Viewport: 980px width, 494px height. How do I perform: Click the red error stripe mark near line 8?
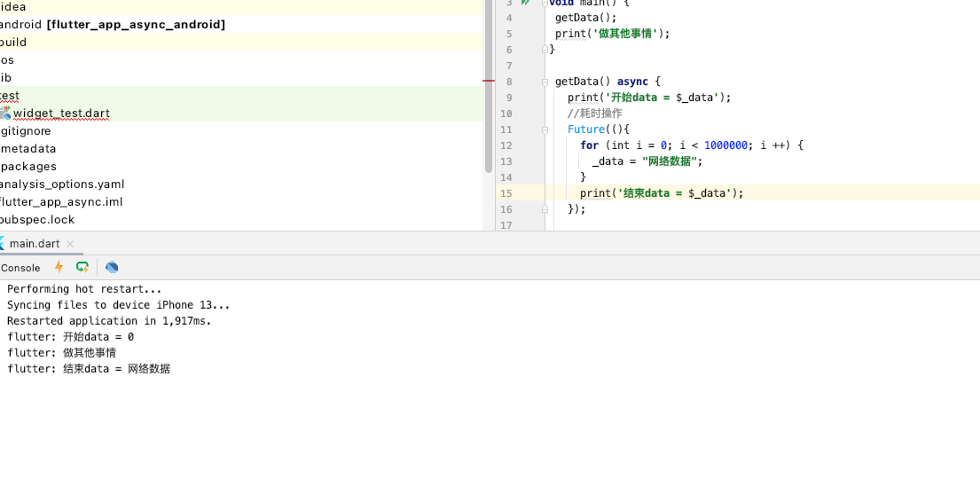tap(489, 81)
